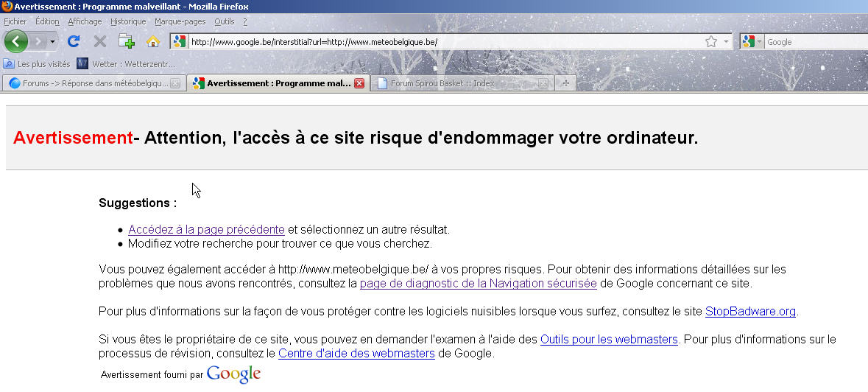Open the search engine selector dropdown
The image size is (868, 392).
coord(753,41)
